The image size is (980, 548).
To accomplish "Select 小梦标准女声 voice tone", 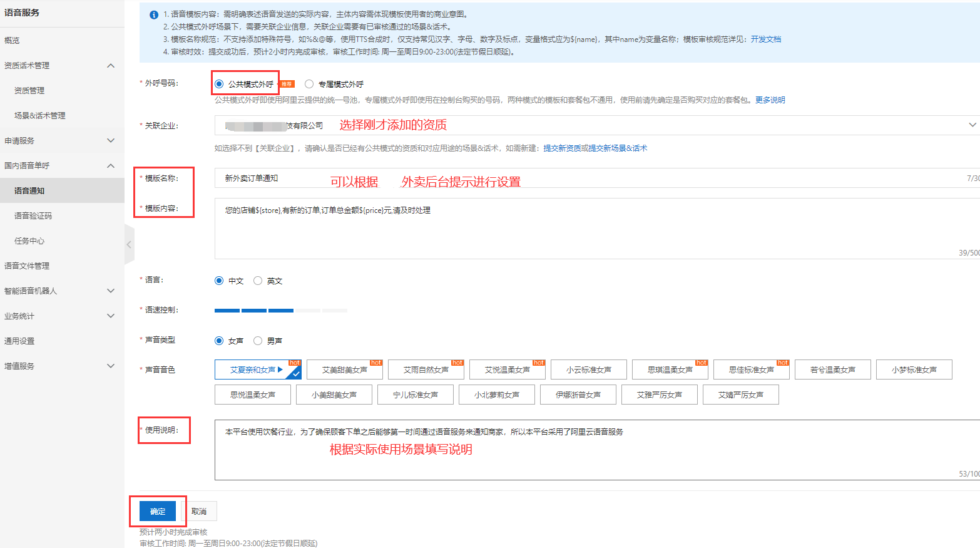I will [914, 370].
